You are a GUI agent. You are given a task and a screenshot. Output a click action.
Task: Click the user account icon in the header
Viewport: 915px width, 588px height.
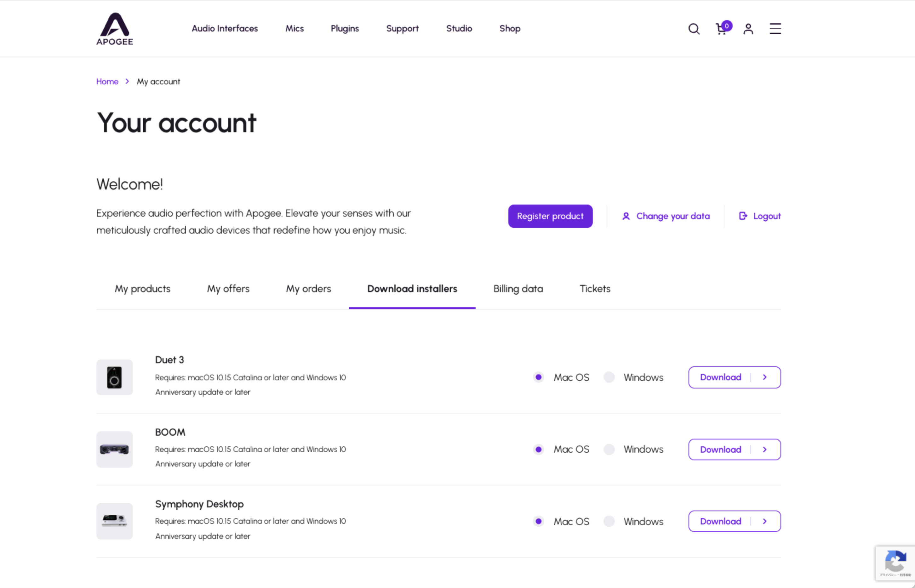[x=748, y=29]
